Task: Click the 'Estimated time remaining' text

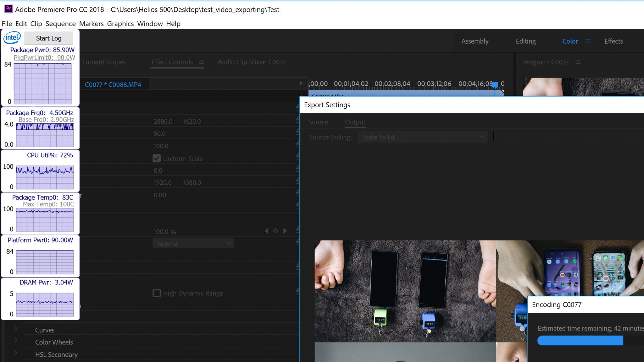Action: pyautogui.click(x=591, y=328)
